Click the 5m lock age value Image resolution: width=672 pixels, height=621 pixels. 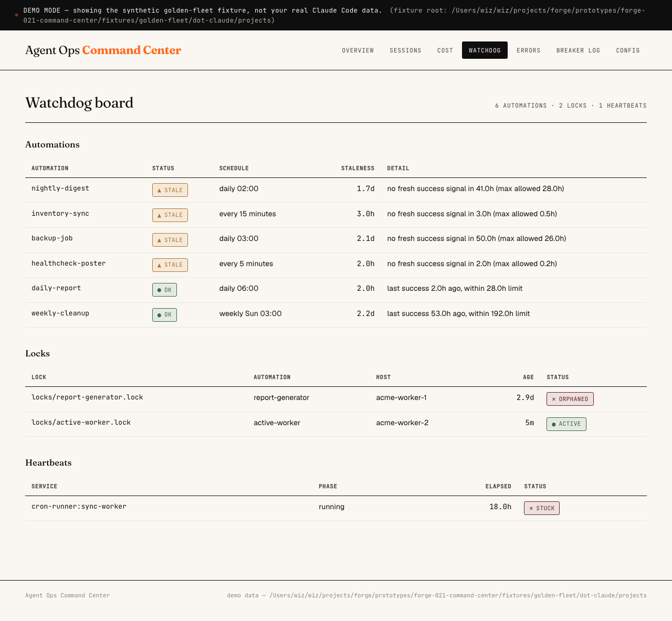(x=529, y=423)
